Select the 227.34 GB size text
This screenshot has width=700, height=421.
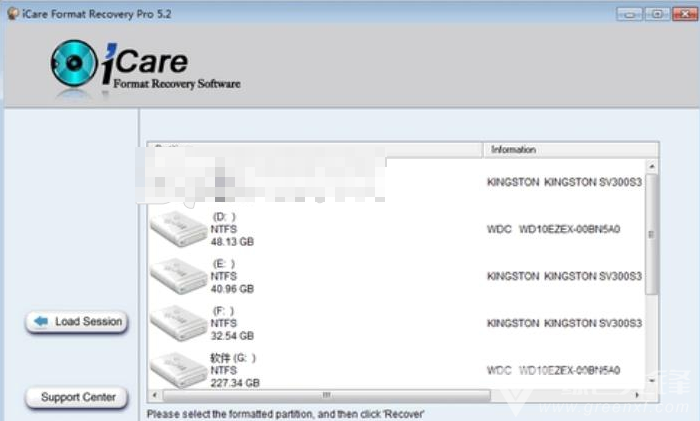[x=235, y=383]
